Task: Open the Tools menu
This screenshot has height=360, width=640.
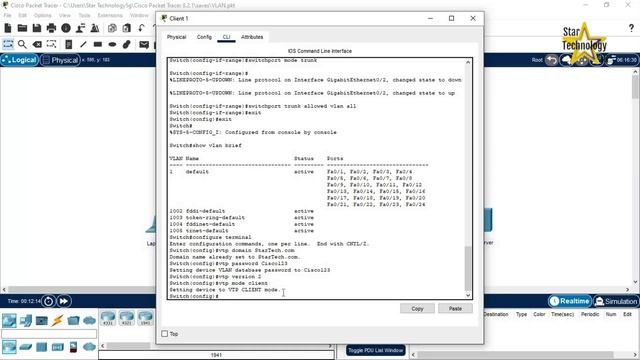Action: pyautogui.click(x=84, y=15)
